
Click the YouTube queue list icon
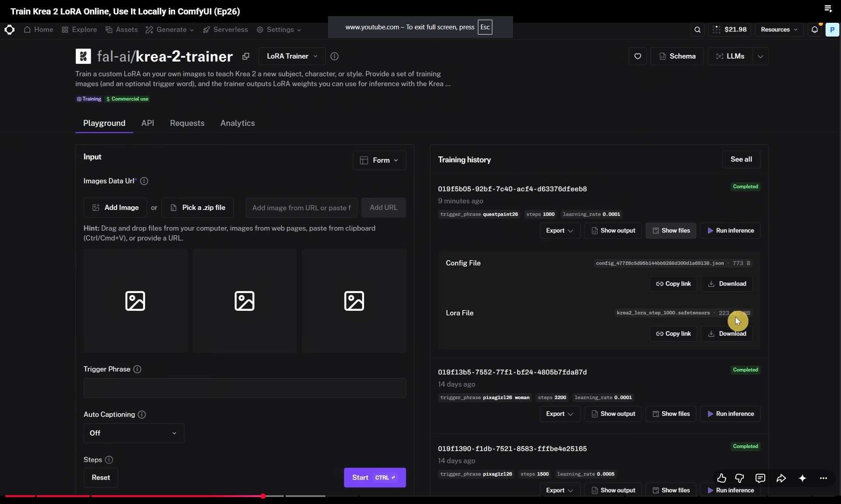pos(828,9)
